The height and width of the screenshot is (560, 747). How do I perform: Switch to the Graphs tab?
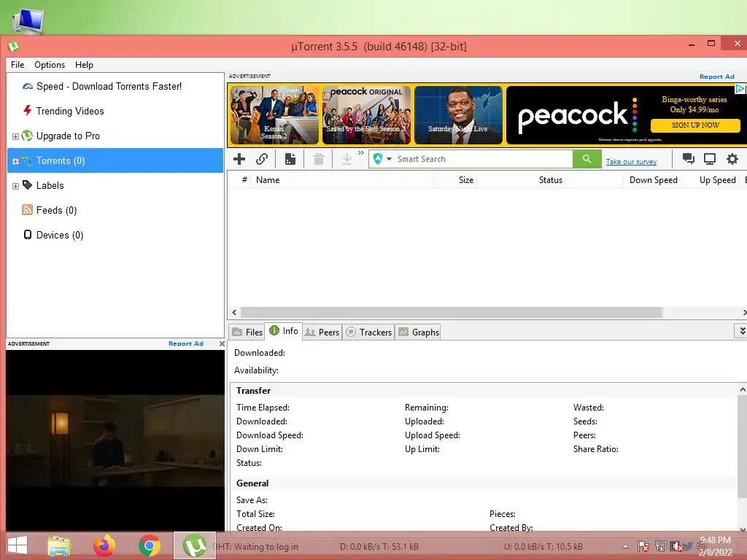(419, 332)
